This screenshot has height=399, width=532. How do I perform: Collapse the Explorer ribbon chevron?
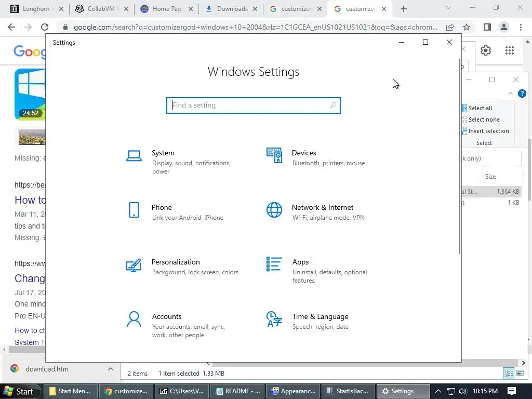511,94
